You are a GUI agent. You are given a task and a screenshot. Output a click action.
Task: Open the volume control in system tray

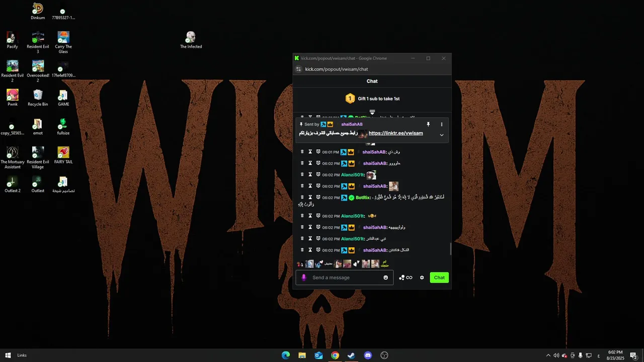click(x=556, y=355)
